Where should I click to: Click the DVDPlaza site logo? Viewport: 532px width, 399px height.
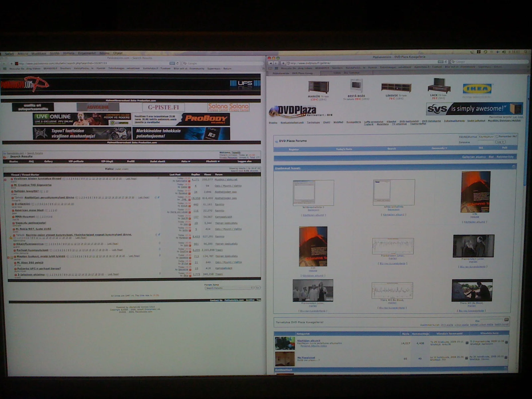[293, 111]
